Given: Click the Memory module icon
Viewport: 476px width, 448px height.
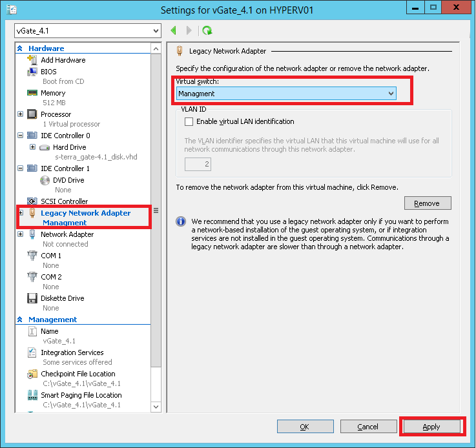Looking at the screenshot, I should [x=32, y=93].
